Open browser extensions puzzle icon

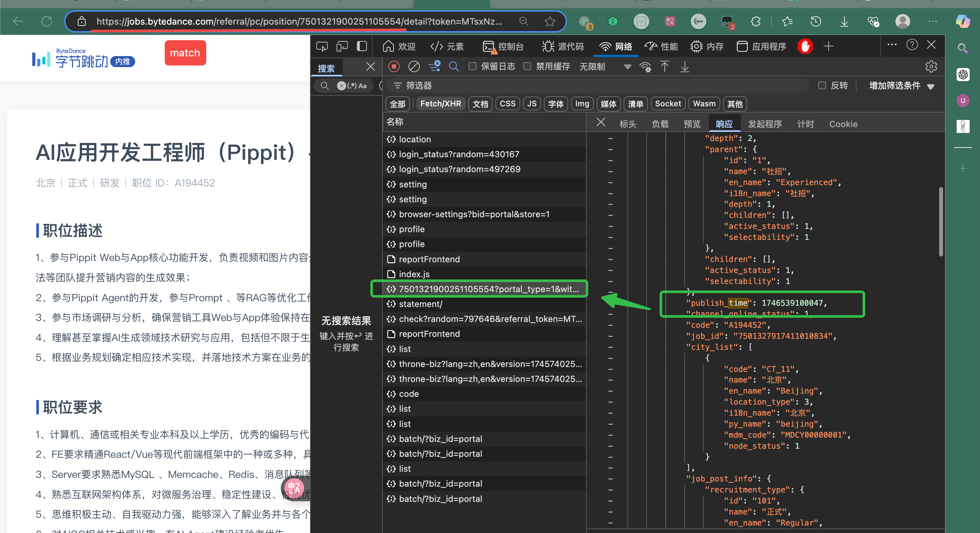point(756,21)
